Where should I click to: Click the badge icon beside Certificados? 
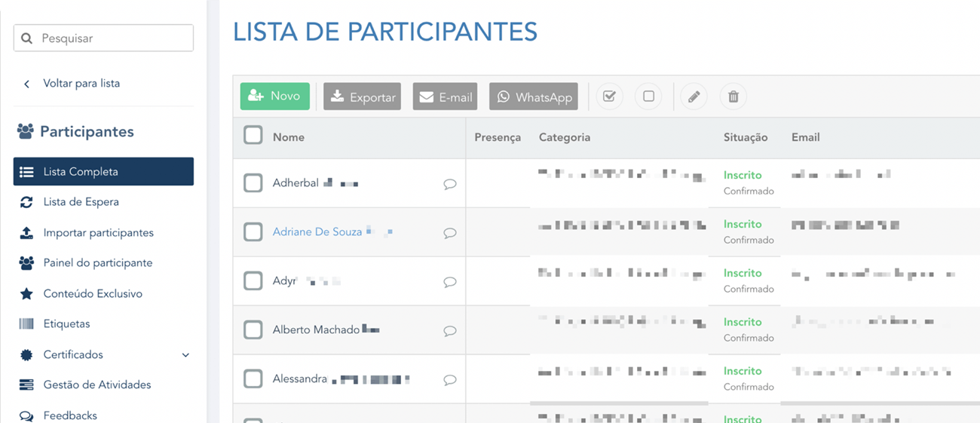point(26,354)
